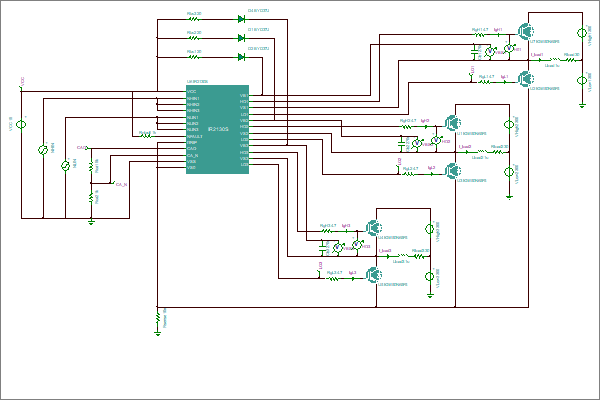Select the HO2 voltmeter probe
600x400 pixels.
click(436, 140)
